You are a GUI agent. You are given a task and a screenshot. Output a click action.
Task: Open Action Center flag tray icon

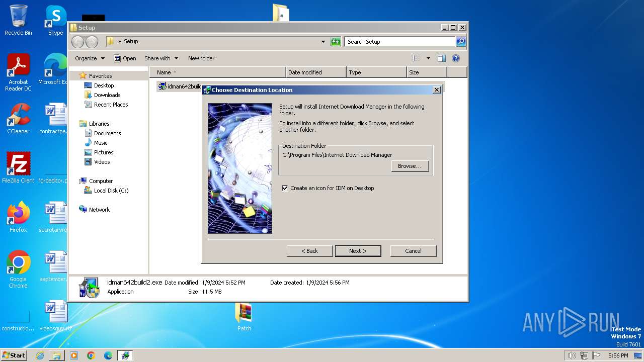[596, 355]
